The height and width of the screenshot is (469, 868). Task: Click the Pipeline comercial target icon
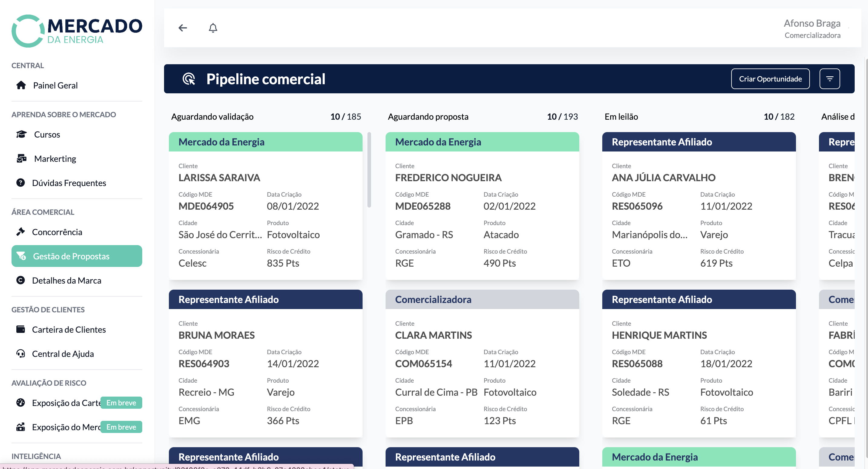(x=189, y=79)
